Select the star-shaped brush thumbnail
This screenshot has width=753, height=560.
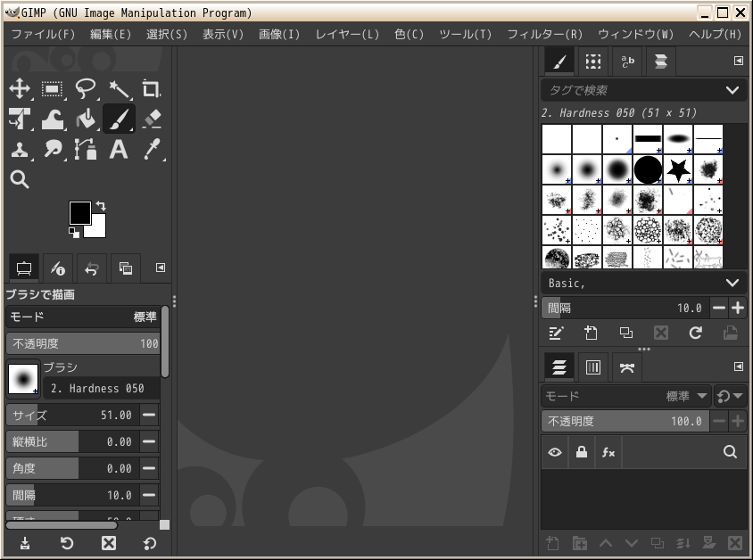pos(678,169)
